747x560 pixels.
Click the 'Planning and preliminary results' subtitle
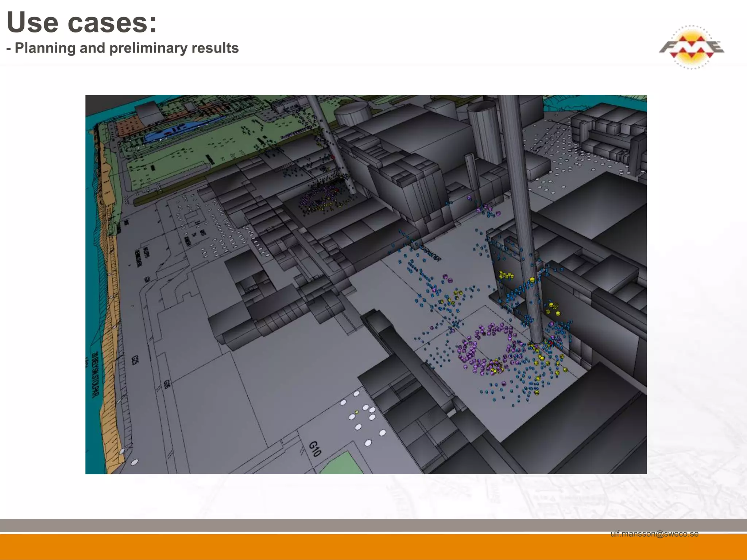coord(127,48)
